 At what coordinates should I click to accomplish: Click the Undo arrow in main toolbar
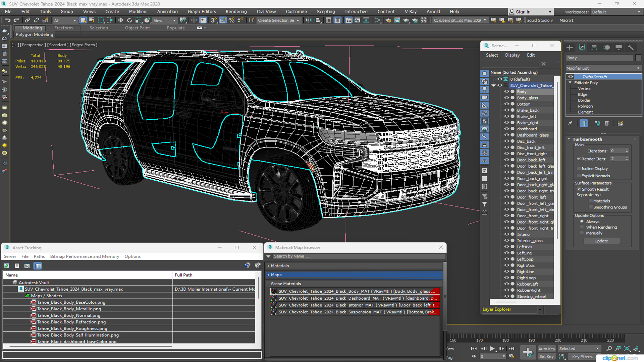click(x=7, y=20)
